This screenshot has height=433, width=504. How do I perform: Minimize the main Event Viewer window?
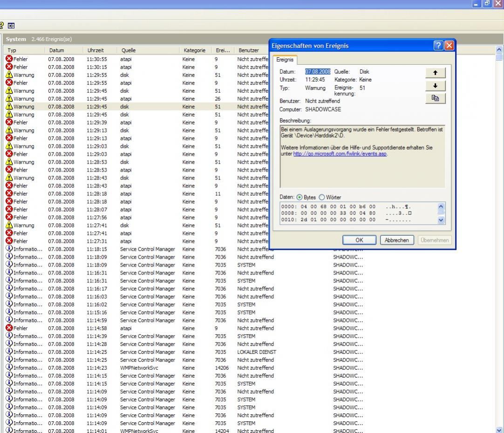click(x=477, y=4)
